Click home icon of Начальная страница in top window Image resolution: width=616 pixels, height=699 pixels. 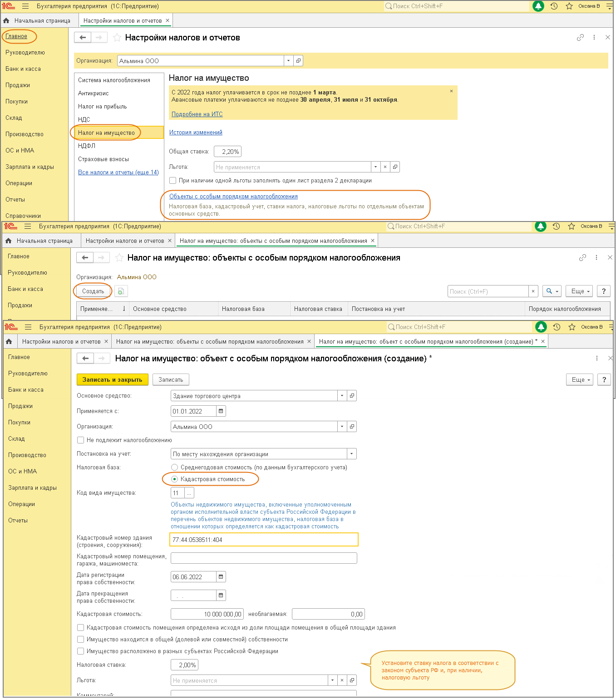pyautogui.click(x=6, y=21)
